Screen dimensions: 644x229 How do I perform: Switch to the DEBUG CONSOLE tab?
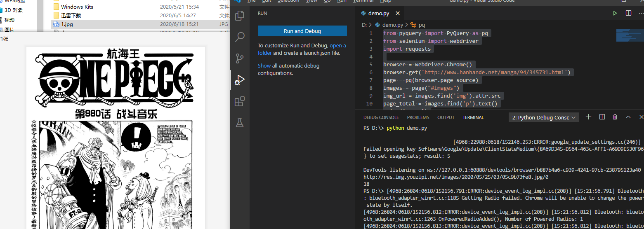pos(381,117)
